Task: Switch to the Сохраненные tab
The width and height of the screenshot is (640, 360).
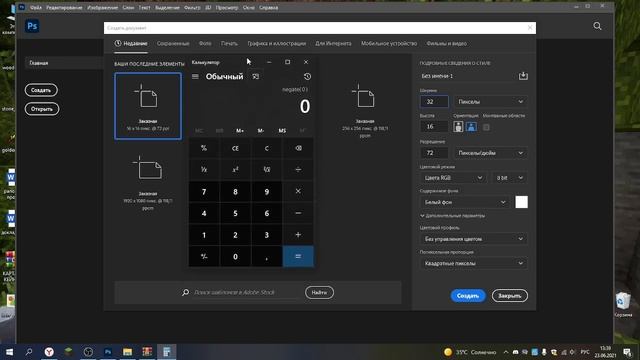Action: tap(173, 43)
